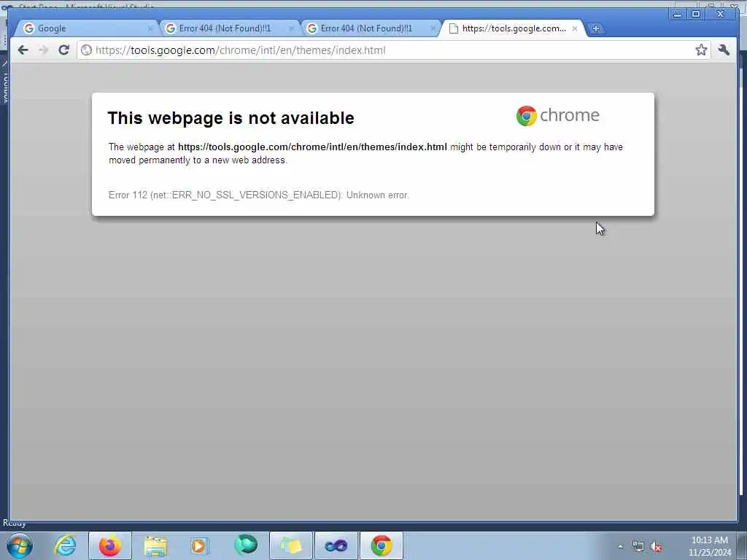Click the site info globe icon in address bar

click(x=86, y=50)
